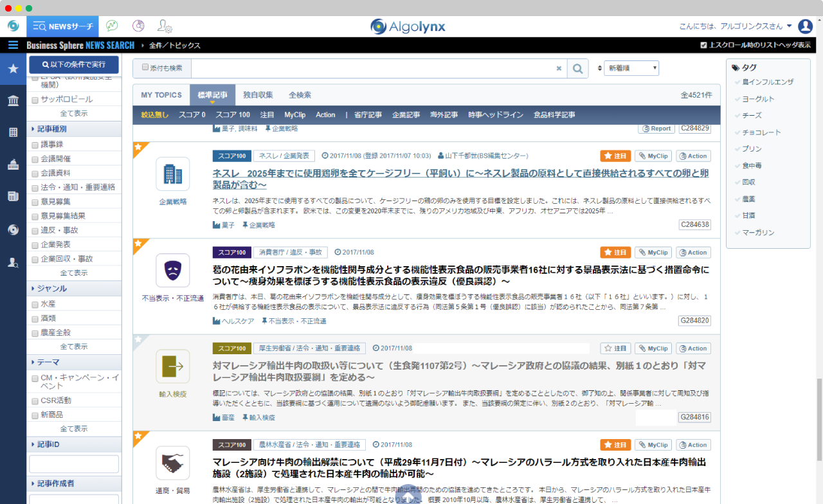Check the 議事録 article type checkbox
The image size is (823, 504).
click(35, 145)
